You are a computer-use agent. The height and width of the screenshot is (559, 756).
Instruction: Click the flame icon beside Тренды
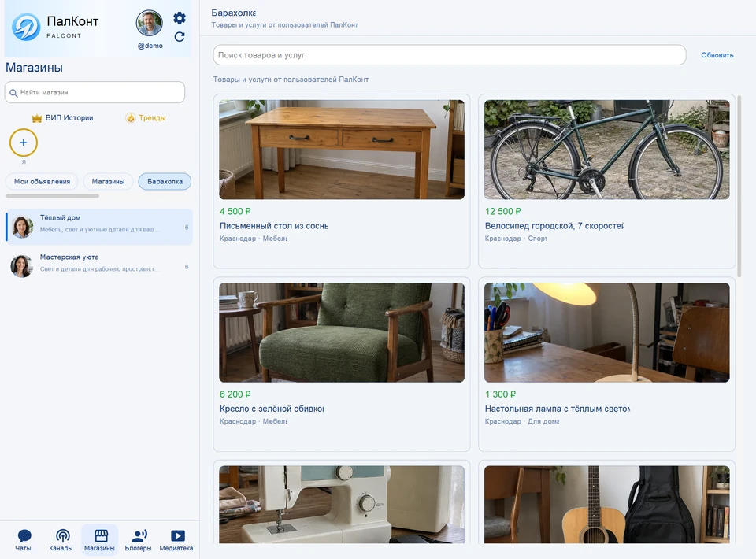point(131,117)
